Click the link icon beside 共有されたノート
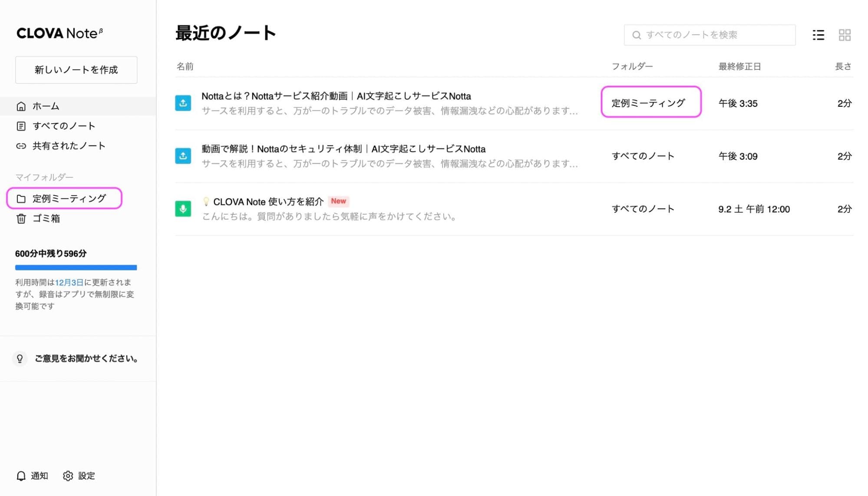Viewport: 868px width, 496px height. (21, 146)
